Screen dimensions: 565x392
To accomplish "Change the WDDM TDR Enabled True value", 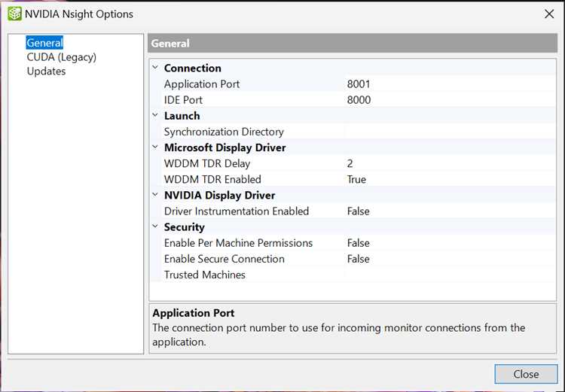I will click(450, 179).
